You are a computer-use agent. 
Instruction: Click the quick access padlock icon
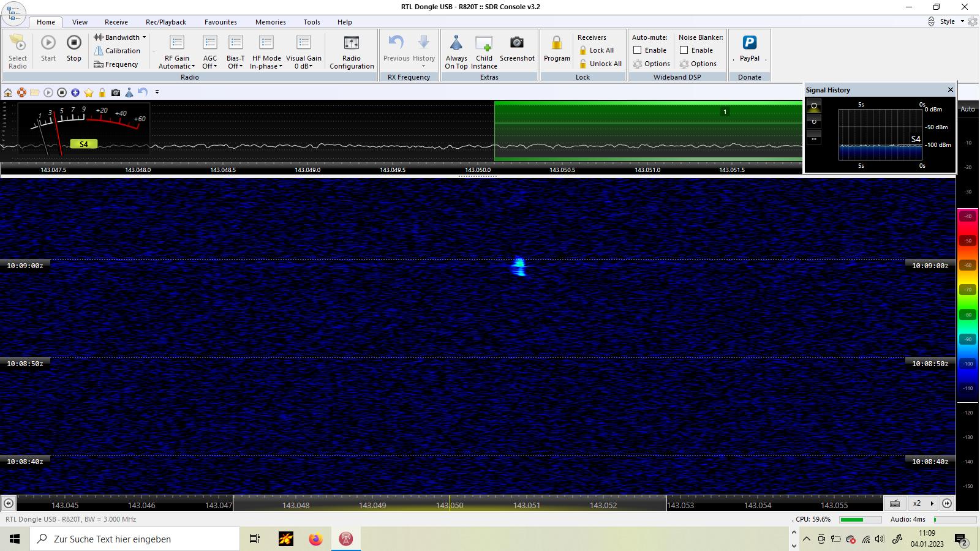(102, 92)
